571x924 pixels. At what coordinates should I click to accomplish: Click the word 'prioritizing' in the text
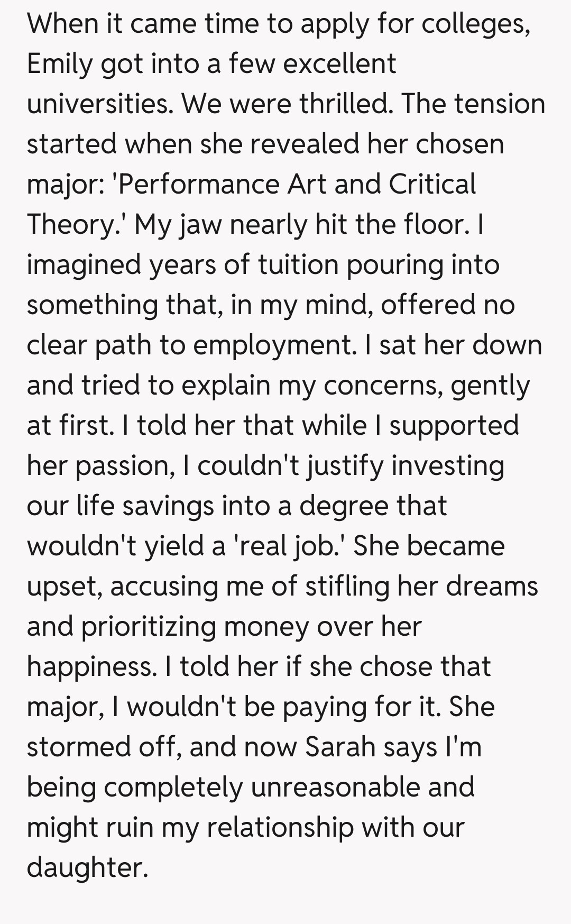tap(149, 626)
